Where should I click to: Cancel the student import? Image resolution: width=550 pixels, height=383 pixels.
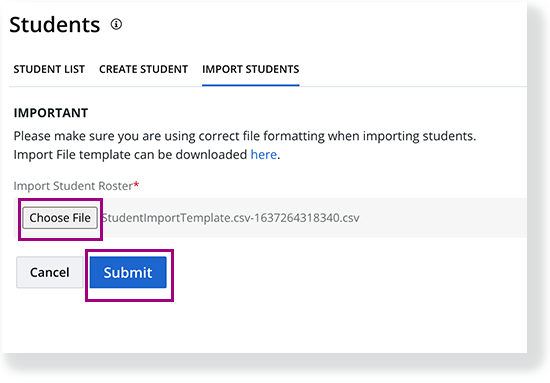click(x=49, y=273)
